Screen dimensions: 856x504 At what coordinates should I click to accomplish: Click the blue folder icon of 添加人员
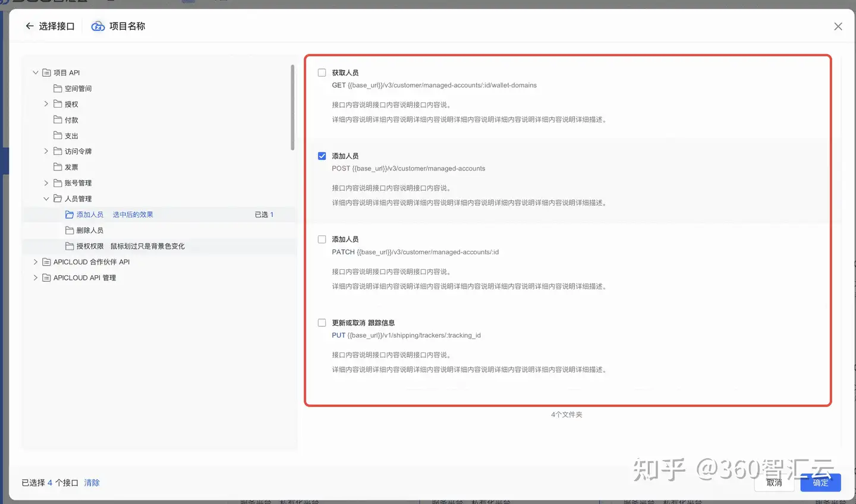point(70,215)
